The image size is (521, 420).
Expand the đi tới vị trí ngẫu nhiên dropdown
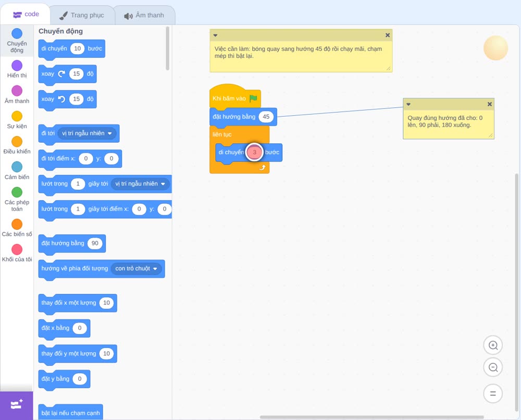coord(109,133)
